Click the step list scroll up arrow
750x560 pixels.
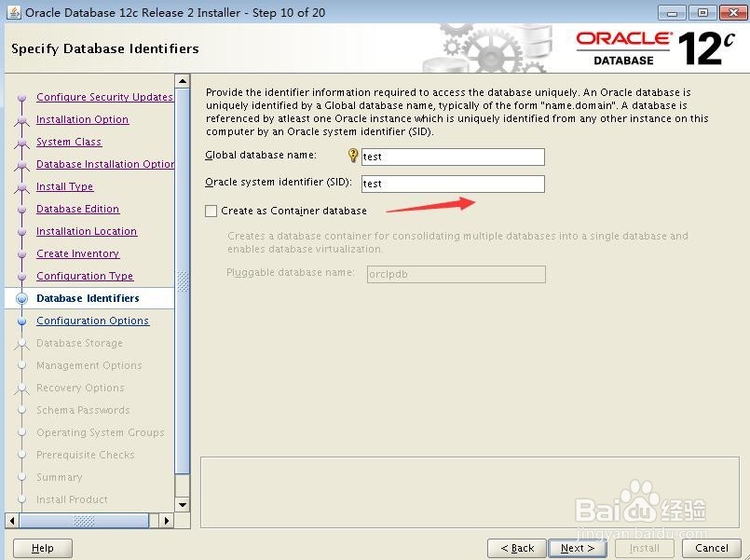(x=183, y=81)
